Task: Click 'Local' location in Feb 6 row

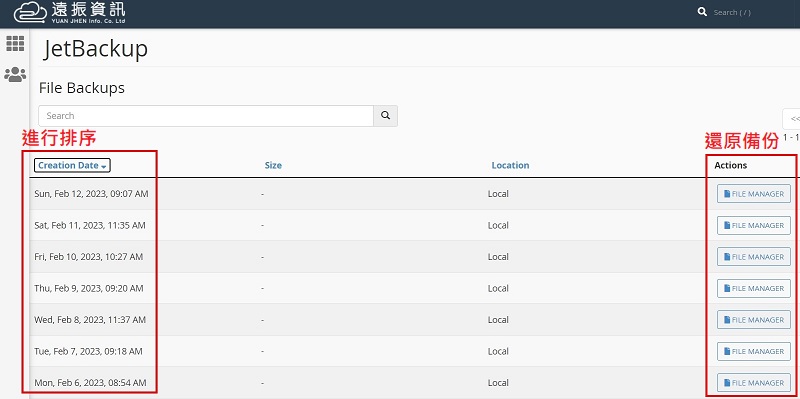Action: point(498,383)
